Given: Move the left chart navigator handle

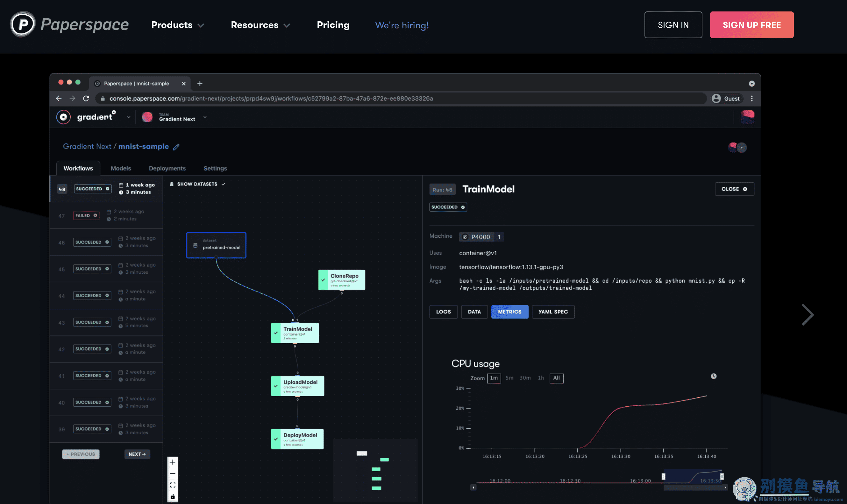Looking at the screenshot, I should point(664,477).
